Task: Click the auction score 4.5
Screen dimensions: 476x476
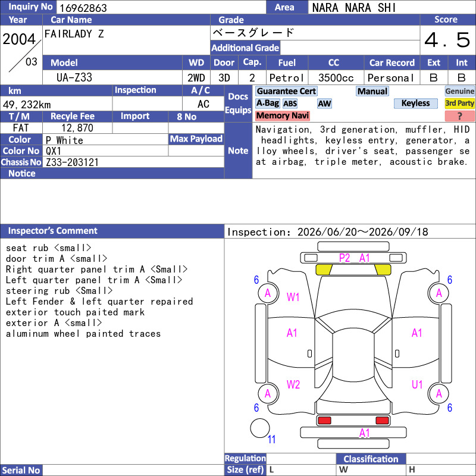Action: click(447, 40)
